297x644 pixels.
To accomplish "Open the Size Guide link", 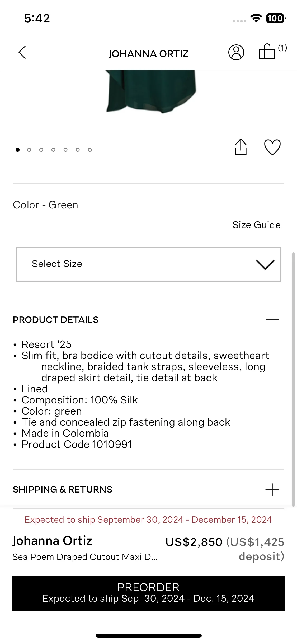I will click(x=256, y=225).
